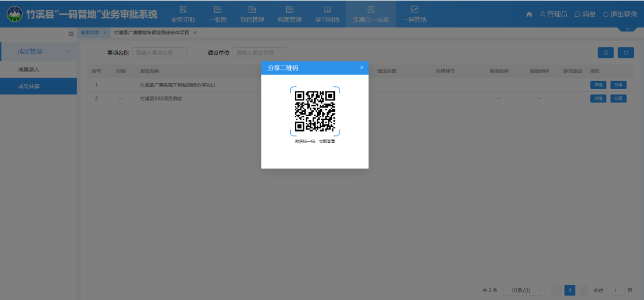Select 成果共享 in the sidebar

point(39,86)
